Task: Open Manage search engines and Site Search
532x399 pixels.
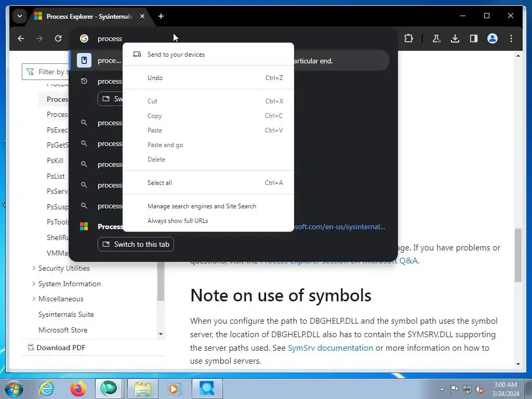Action: tap(208, 206)
